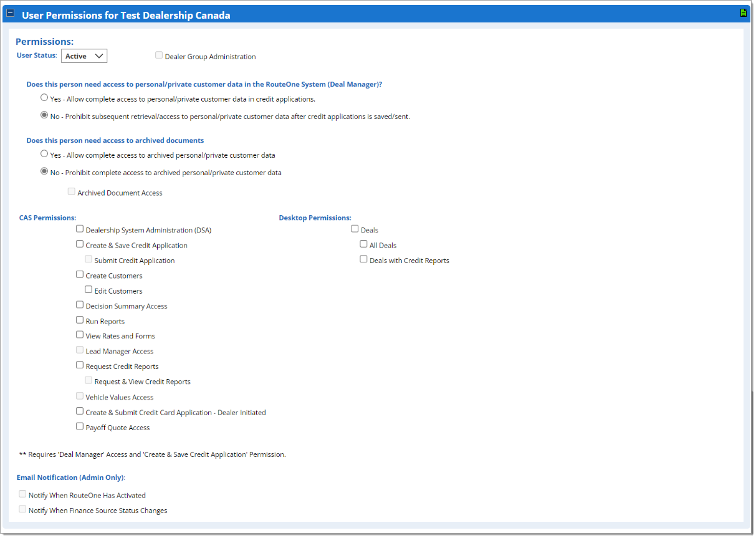Select Yes for archived personal data access

(x=44, y=154)
